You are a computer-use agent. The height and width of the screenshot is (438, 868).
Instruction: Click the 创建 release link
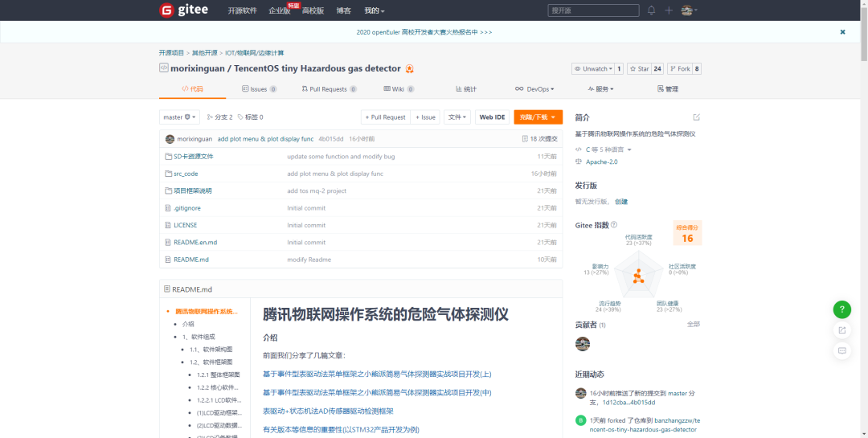(621, 202)
